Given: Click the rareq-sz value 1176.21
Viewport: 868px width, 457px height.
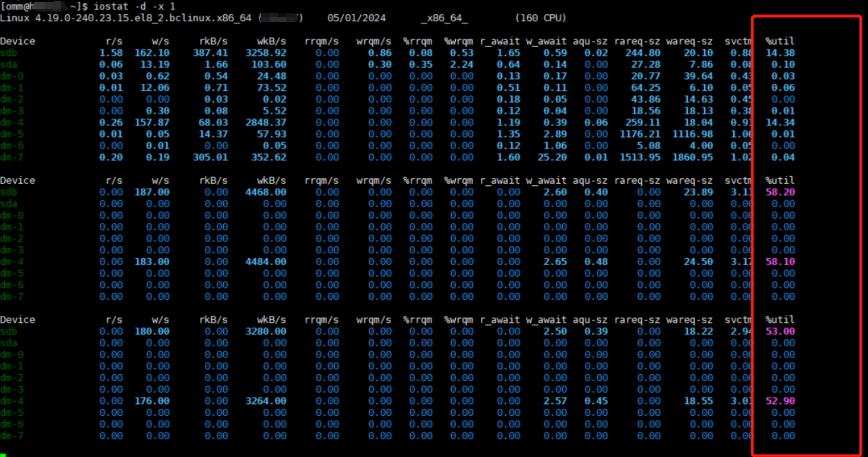Looking at the screenshot, I should pos(640,134).
